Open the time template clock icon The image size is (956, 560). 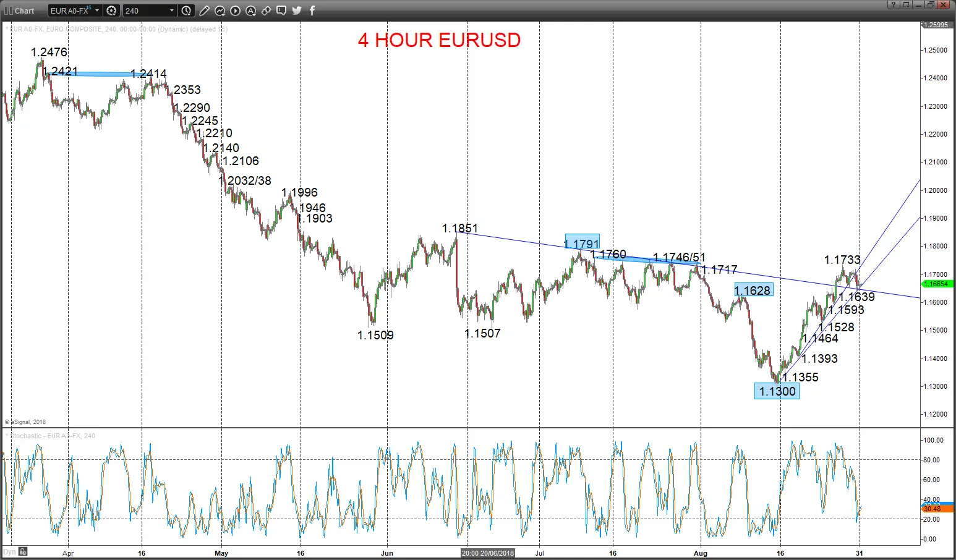pos(187,11)
